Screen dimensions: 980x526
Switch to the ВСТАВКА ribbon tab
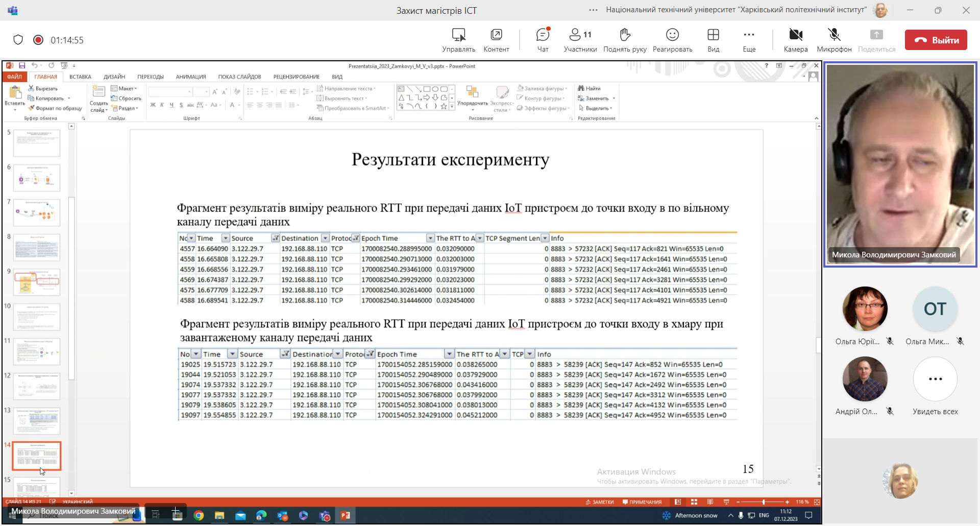pos(80,77)
